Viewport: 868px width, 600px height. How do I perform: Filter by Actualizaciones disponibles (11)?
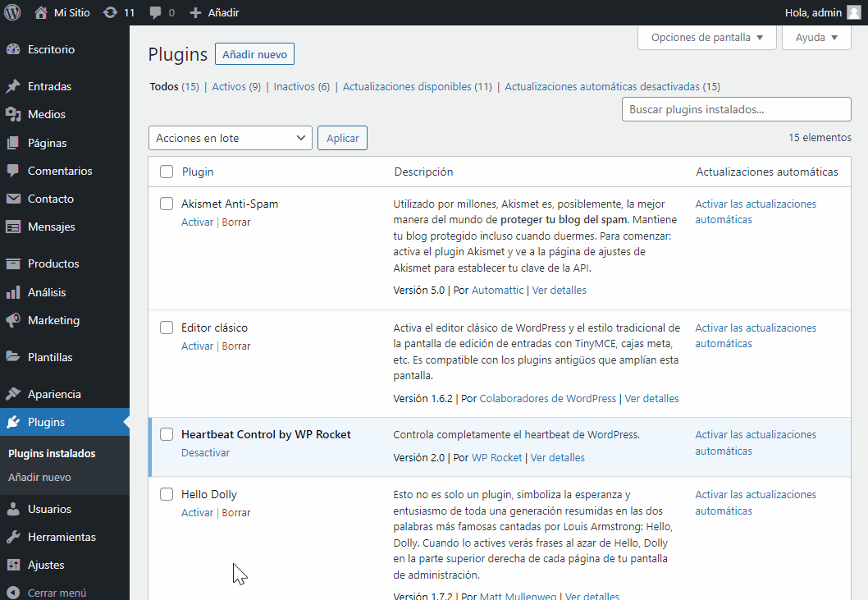(418, 86)
